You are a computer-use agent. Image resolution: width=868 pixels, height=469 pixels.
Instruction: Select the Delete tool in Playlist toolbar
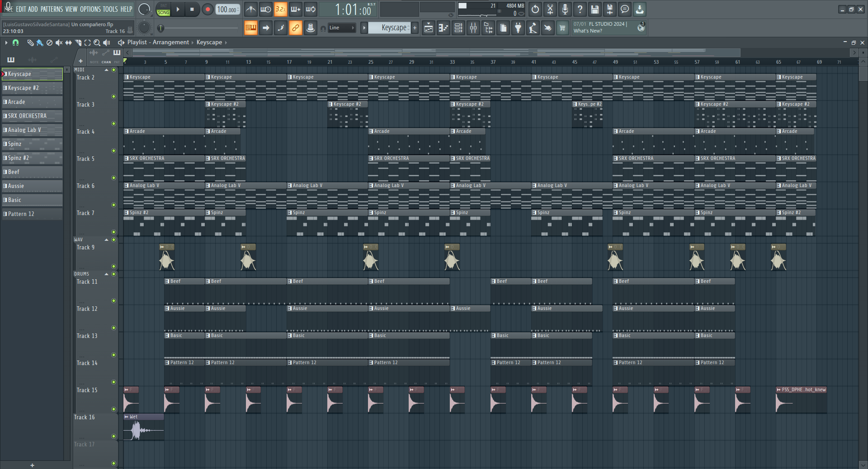[49, 42]
